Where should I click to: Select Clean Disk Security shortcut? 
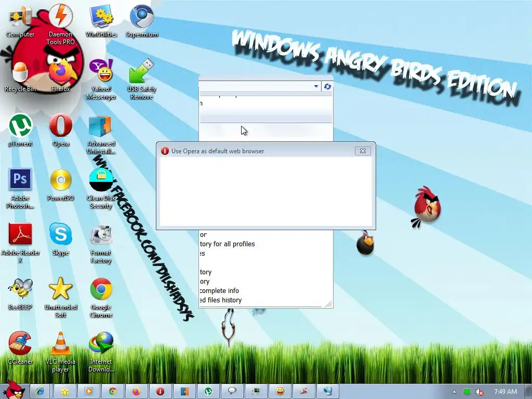tap(101, 188)
